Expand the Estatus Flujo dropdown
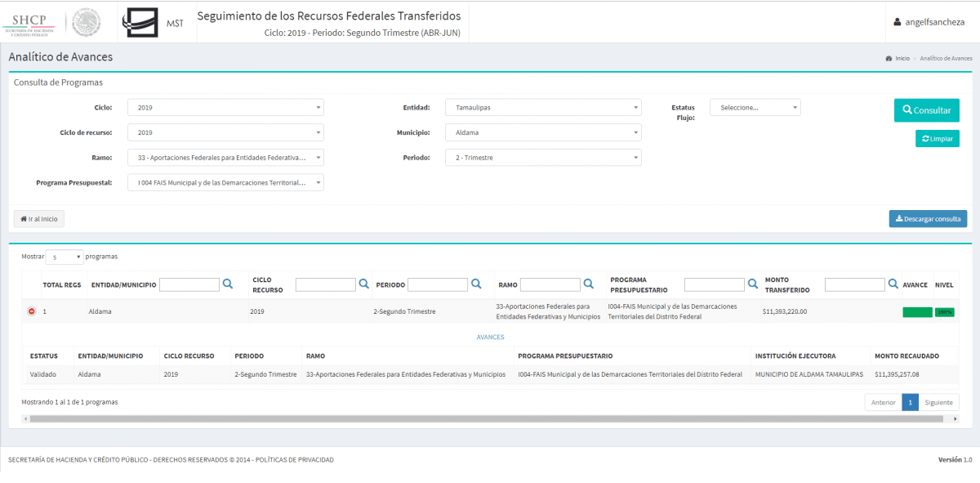The width and height of the screenshot is (980, 483). point(755,108)
